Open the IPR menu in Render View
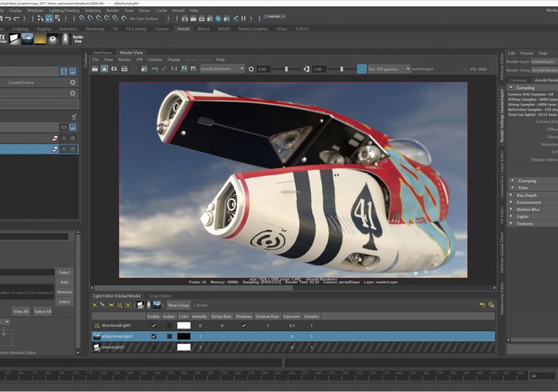The width and height of the screenshot is (558, 392). tap(139, 59)
